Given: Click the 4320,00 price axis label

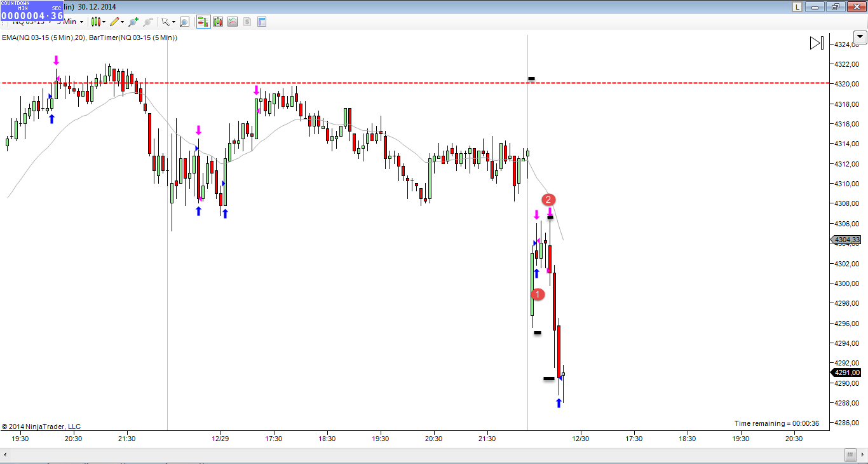Looking at the screenshot, I should click(847, 84).
